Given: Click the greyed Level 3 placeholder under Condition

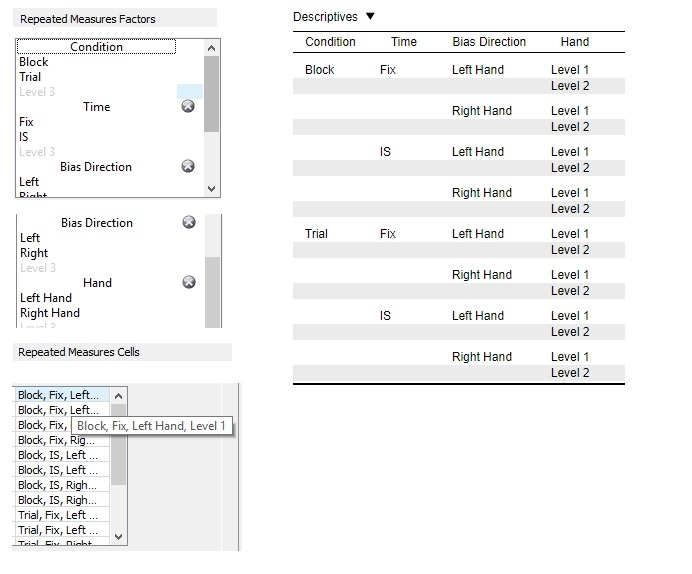Looking at the screenshot, I should tap(37, 92).
